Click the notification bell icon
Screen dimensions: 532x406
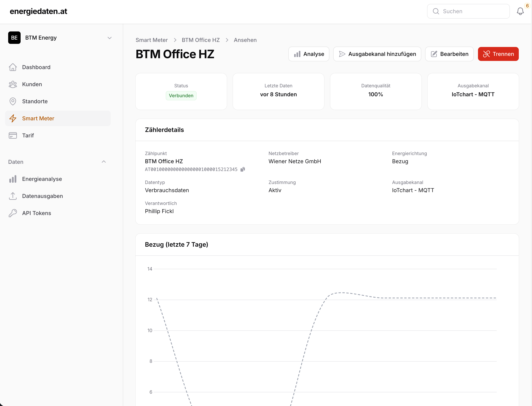tap(520, 11)
